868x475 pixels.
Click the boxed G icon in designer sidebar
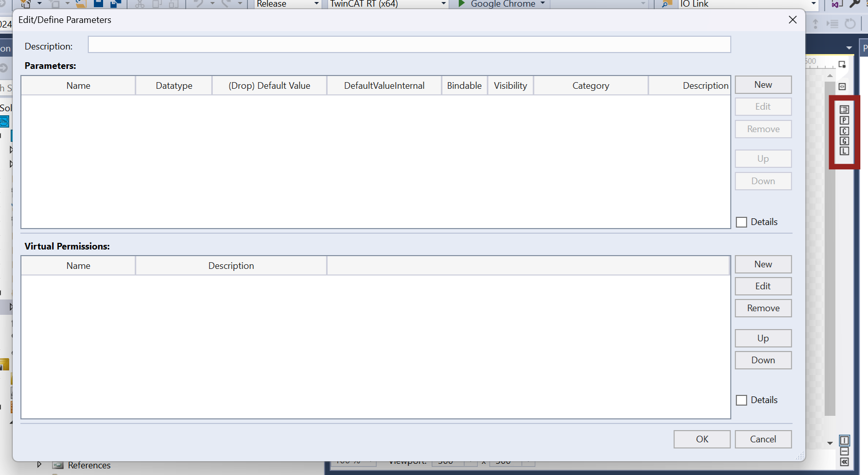pyautogui.click(x=845, y=141)
